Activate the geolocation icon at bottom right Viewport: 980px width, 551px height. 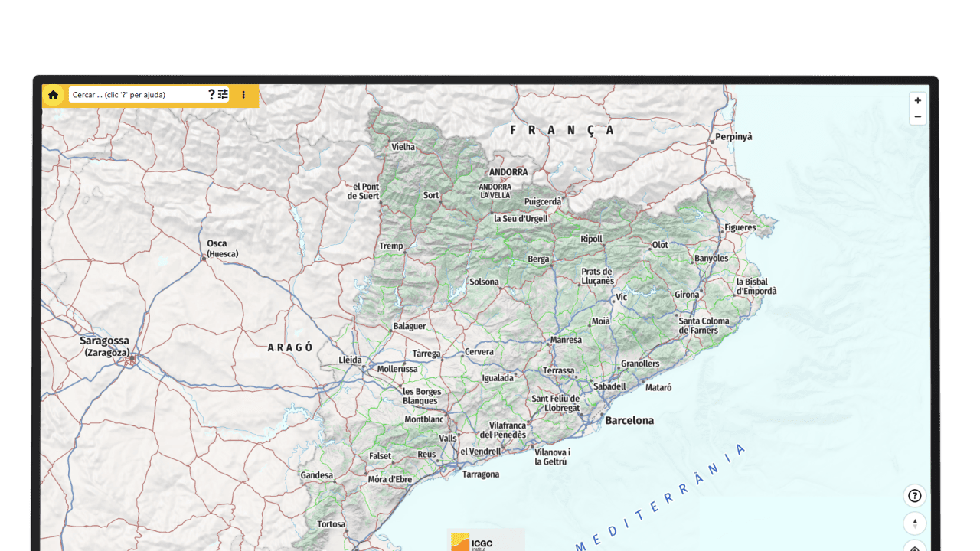coord(914,547)
